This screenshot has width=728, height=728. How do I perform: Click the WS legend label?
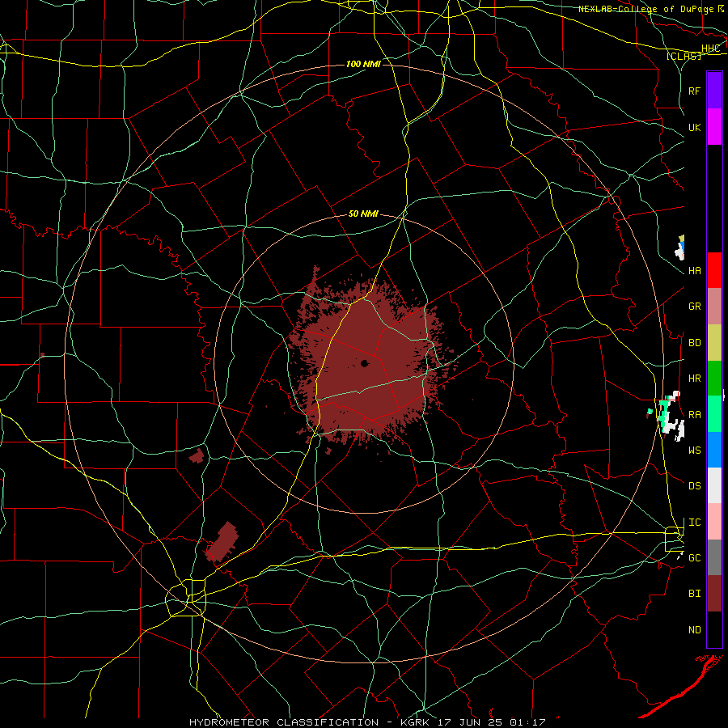tap(694, 451)
